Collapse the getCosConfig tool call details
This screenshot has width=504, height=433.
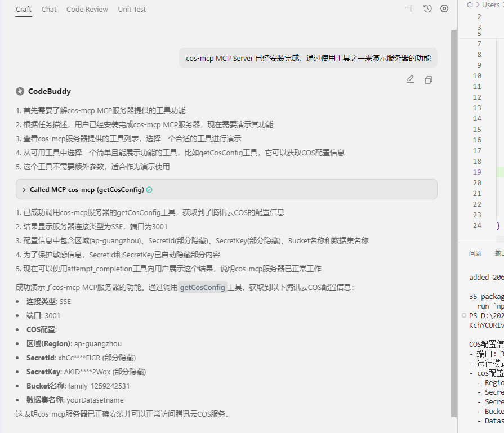[25, 190]
